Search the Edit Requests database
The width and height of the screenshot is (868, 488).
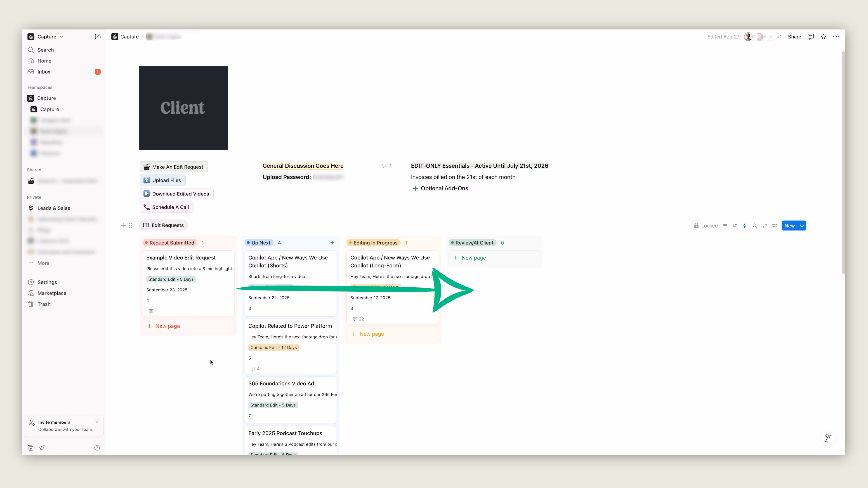(755, 226)
